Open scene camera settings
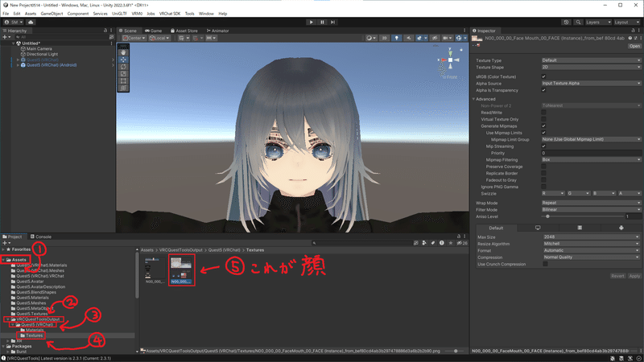 coord(446,38)
